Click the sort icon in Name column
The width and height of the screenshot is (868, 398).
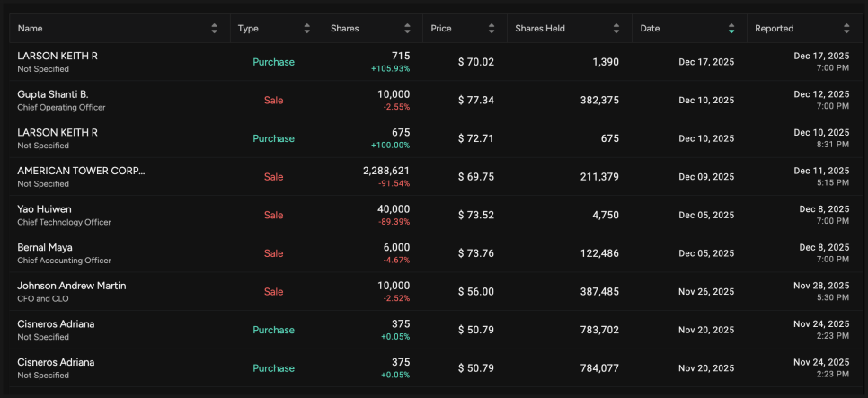pyautogui.click(x=214, y=29)
